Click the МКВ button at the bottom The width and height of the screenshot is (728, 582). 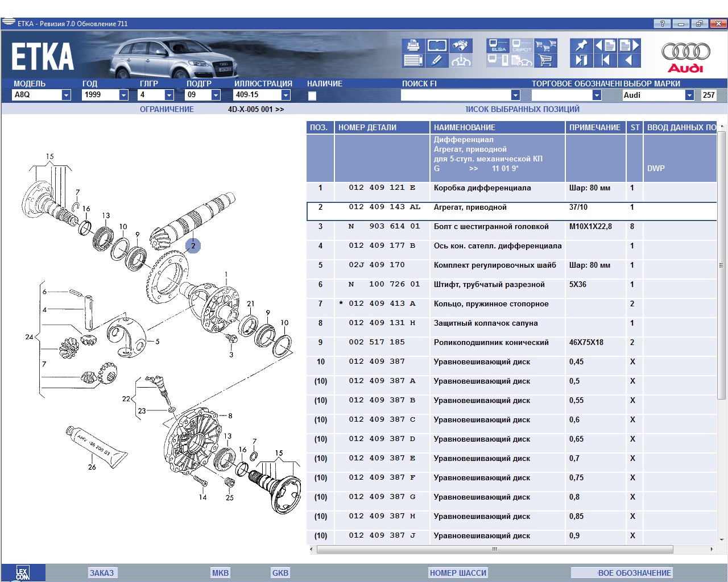click(220, 573)
